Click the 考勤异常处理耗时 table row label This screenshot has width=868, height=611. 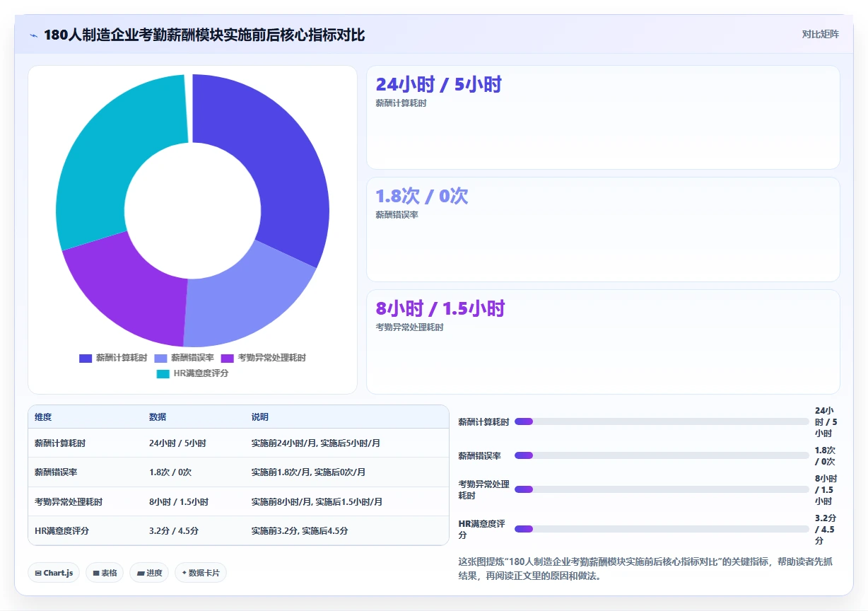pyautogui.click(x=69, y=502)
